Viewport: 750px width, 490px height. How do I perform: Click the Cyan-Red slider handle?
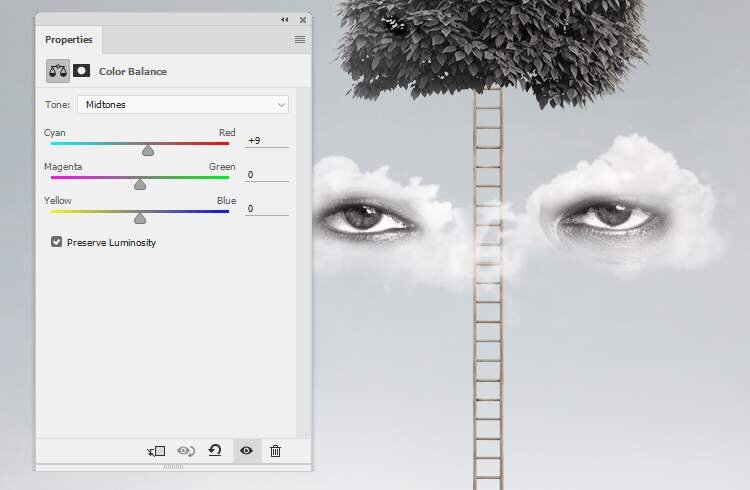[148, 151]
